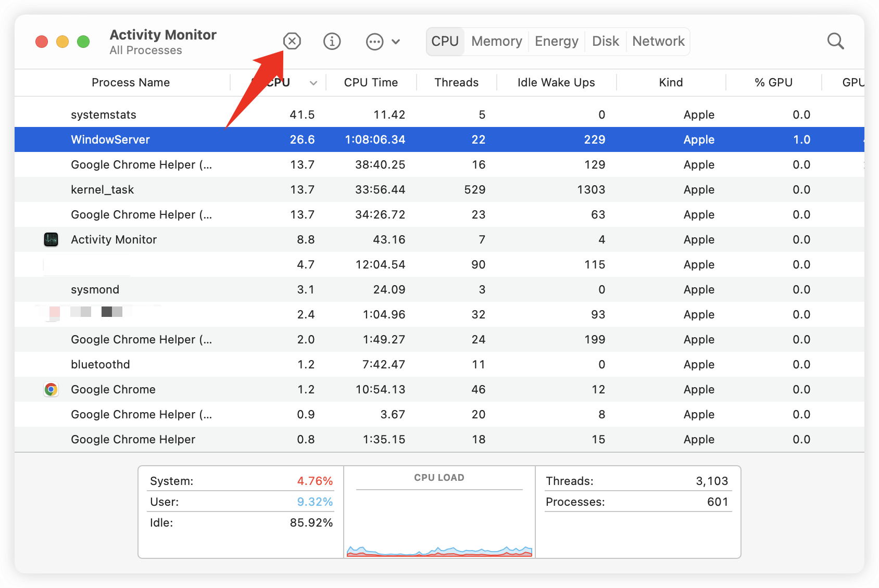879x588 pixels.
Task: Select Google Chrome Helper row with 34:26.72
Action: [439, 214]
